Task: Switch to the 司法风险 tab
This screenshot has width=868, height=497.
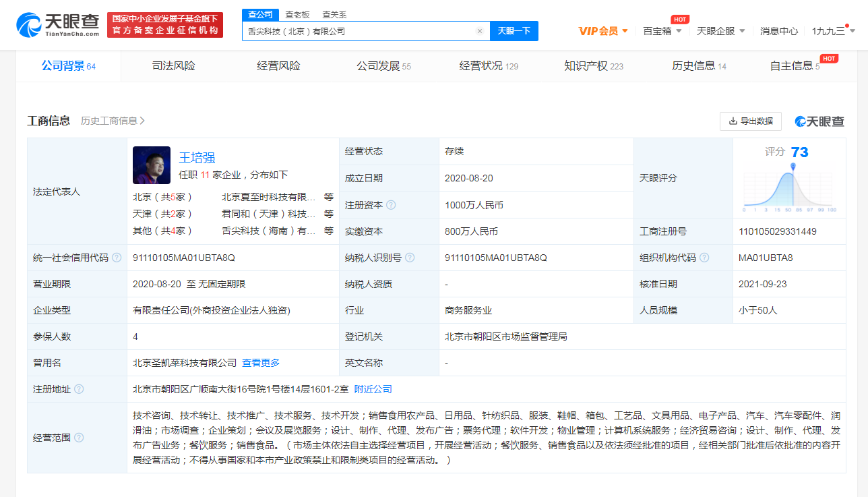Action: [173, 66]
